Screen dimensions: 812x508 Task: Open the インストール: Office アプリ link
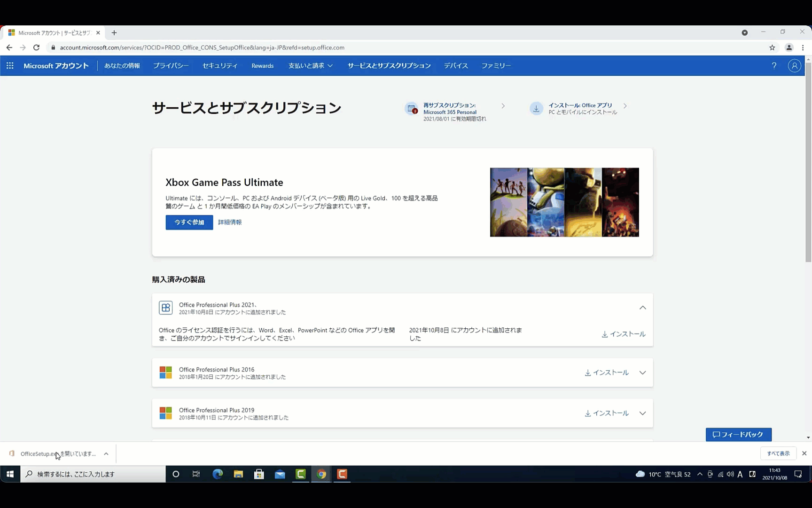click(580, 105)
